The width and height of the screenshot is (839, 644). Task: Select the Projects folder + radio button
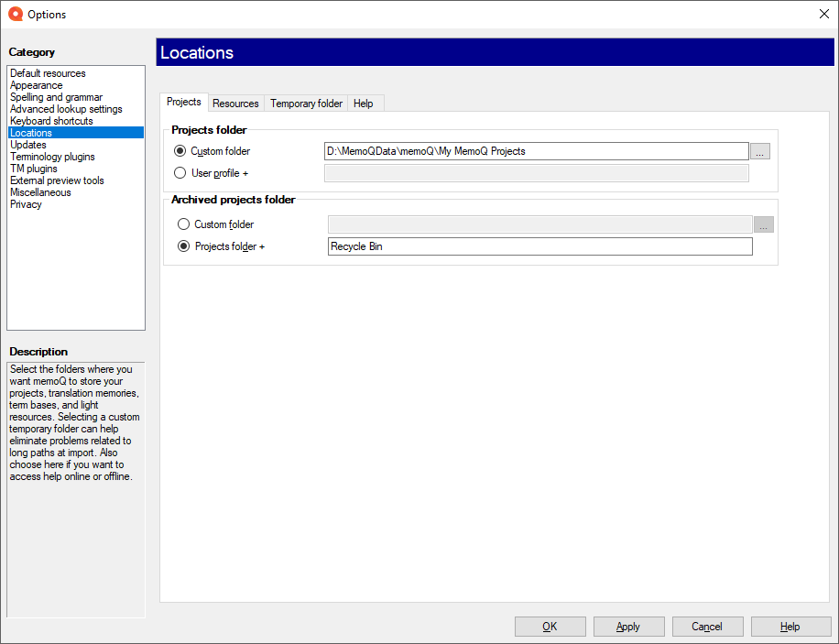(x=184, y=246)
